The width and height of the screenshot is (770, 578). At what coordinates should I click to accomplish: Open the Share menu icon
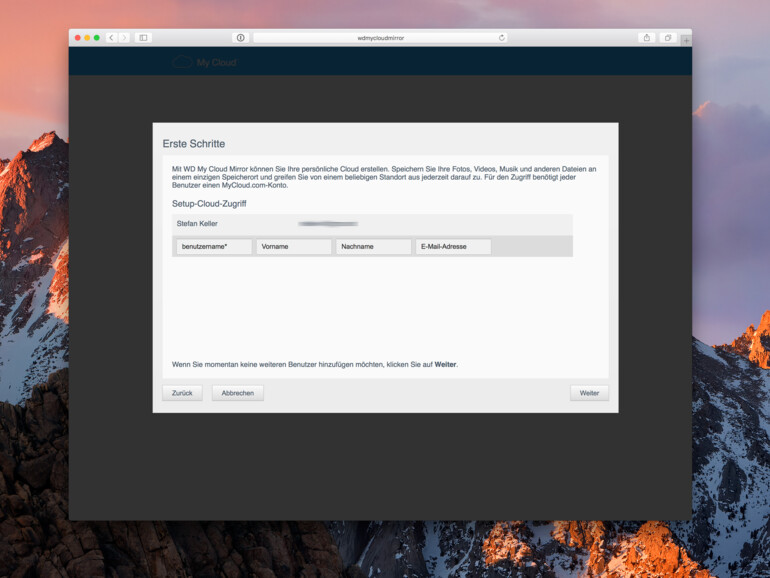[x=647, y=38]
